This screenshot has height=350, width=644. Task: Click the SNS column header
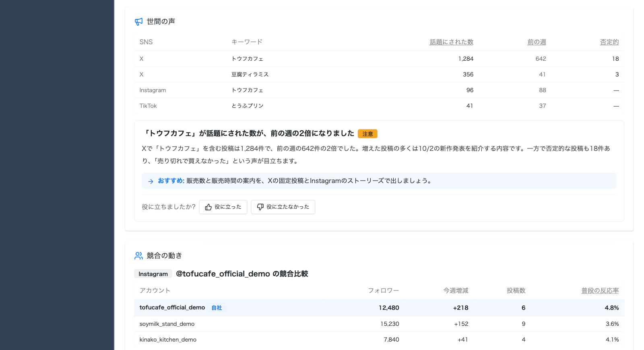pyautogui.click(x=146, y=42)
